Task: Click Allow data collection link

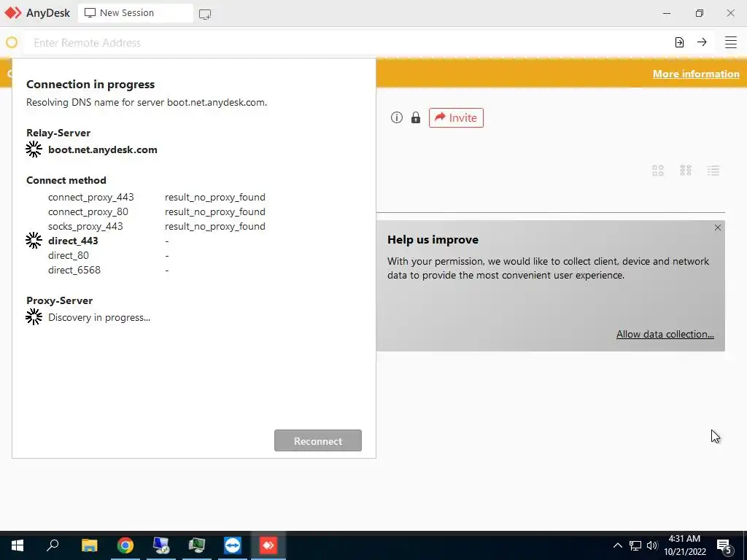Action: [x=665, y=334]
